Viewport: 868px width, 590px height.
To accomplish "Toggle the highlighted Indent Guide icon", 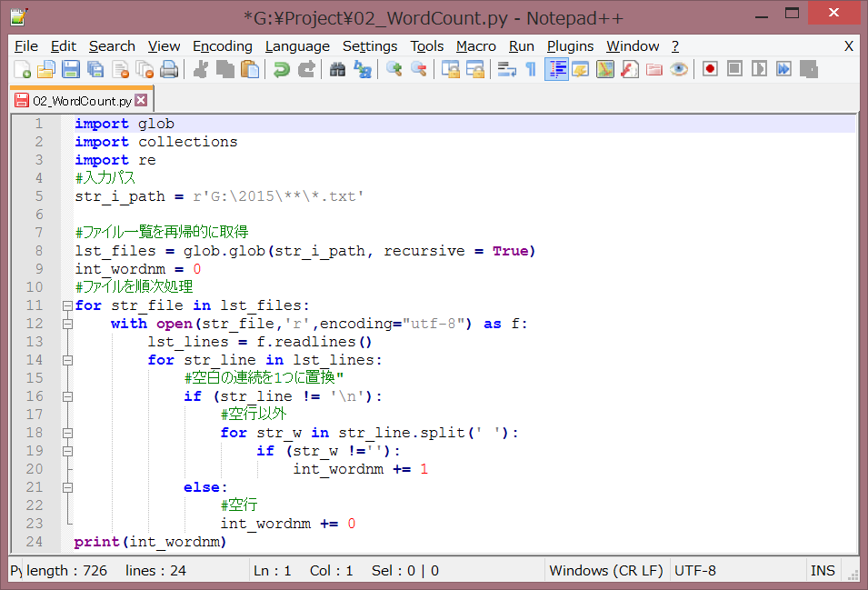I will tap(556, 70).
